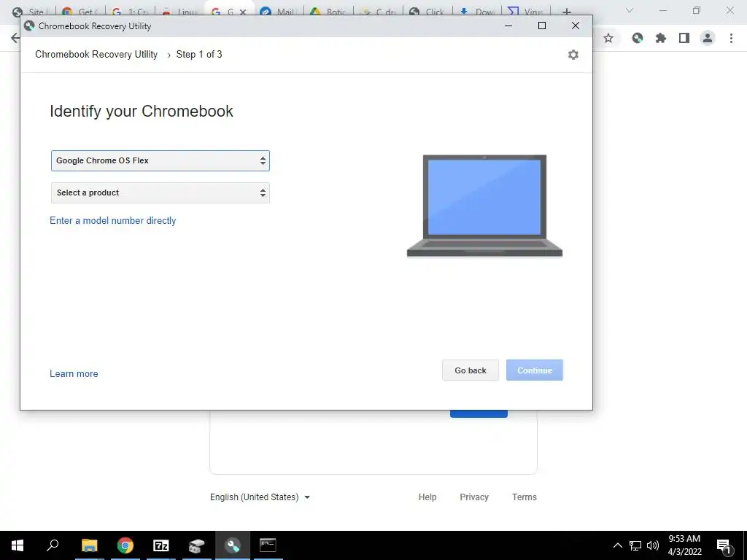Viewport: 747px width, 560px height.
Task: Click the Recovery Utility wrench taskbar icon
Action: [233, 545]
